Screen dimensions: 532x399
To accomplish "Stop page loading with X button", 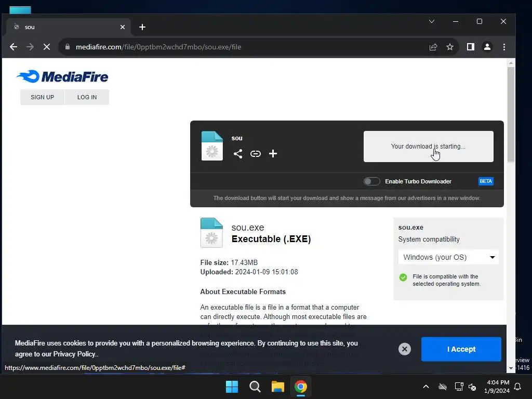I will [46, 47].
